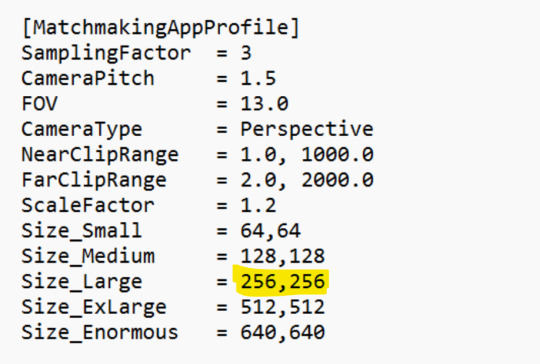Click the FarClipRange value 2000.0
Viewport: 540px width, 364px height.
338,180
